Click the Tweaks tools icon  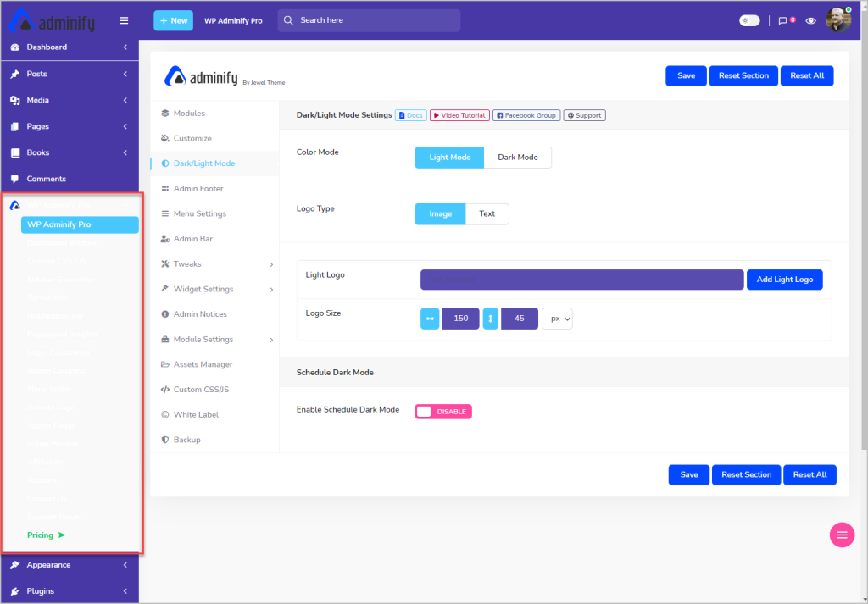165,263
